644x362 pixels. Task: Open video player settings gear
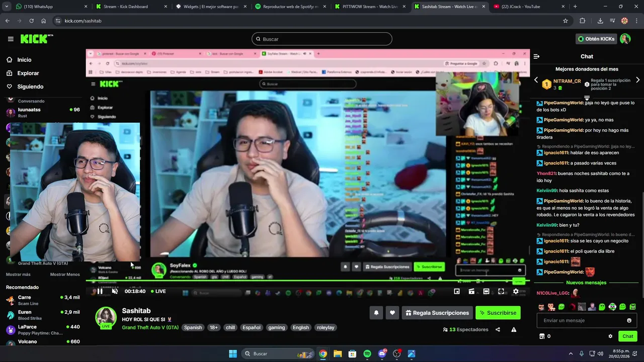(516, 291)
